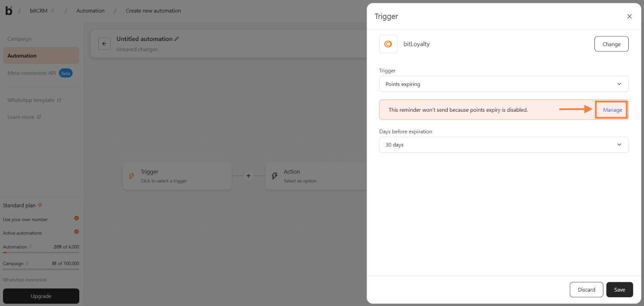Click Change to switch the app

[611, 44]
